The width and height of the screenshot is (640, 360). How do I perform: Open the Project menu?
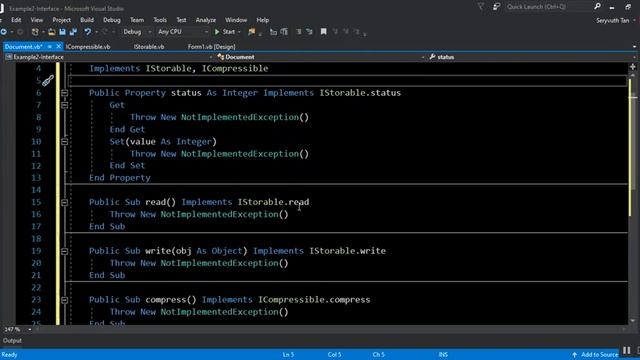click(x=61, y=20)
